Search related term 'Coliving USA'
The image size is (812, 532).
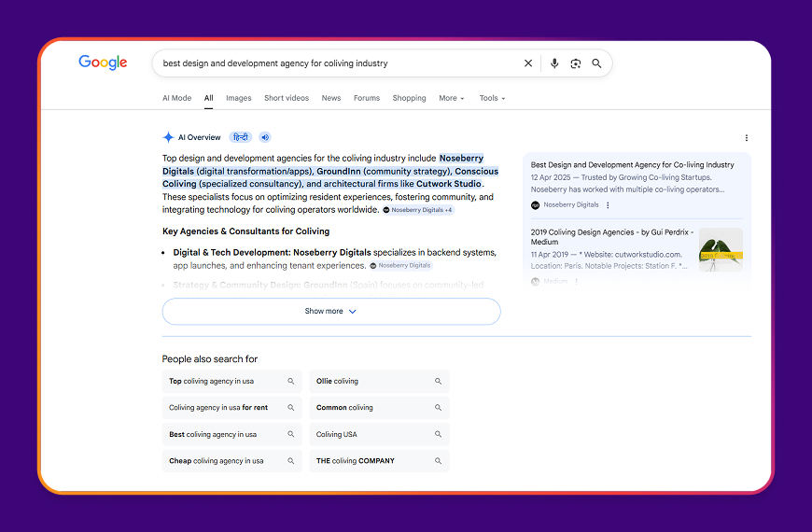pyautogui.click(x=379, y=434)
